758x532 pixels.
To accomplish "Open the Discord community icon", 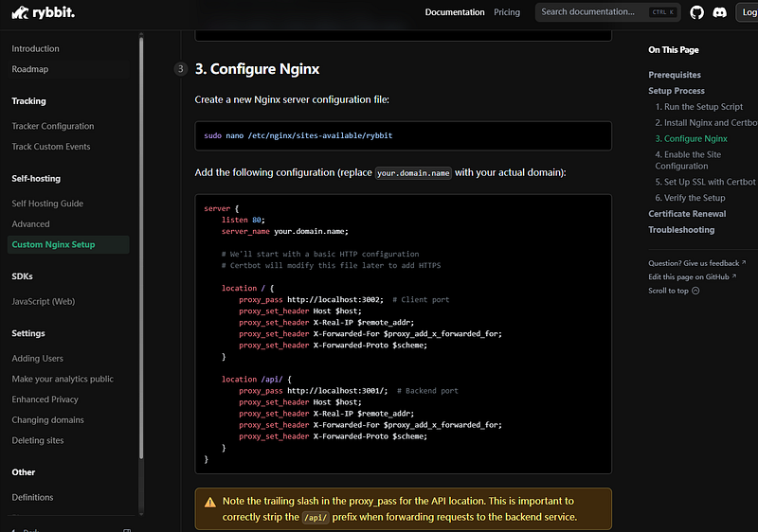I will tap(719, 12).
